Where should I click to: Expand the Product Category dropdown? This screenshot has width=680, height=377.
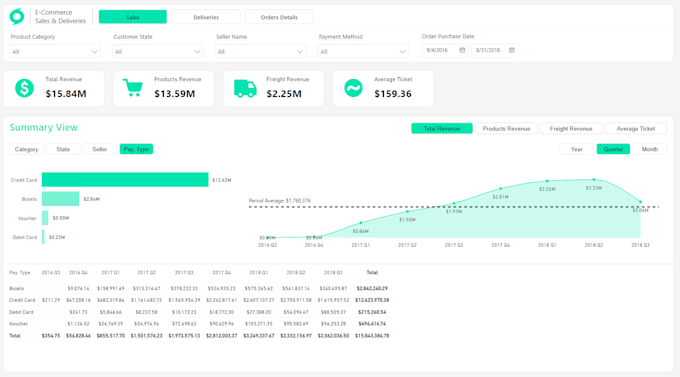tap(55, 51)
